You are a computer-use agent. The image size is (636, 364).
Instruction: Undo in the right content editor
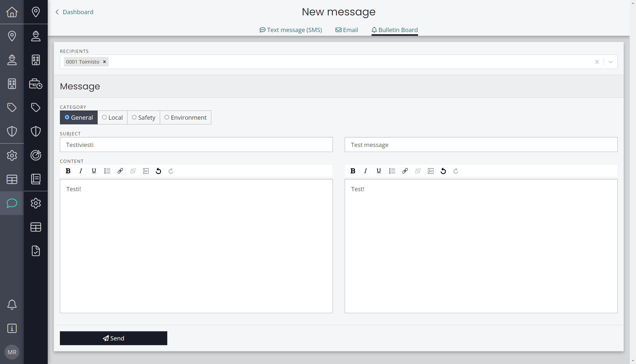pyautogui.click(x=443, y=171)
